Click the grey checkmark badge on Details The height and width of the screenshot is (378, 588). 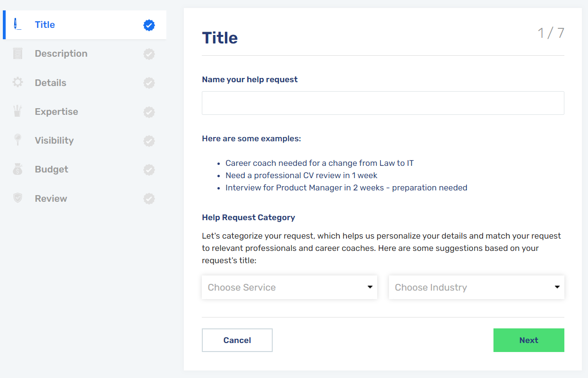[x=149, y=83]
